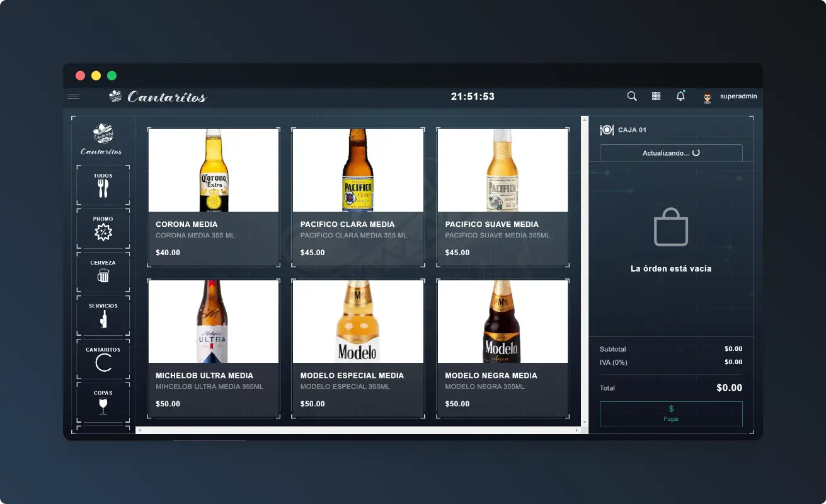Open the superadmin user menu
Viewport: 826px width, 504px height.
click(731, 96)
